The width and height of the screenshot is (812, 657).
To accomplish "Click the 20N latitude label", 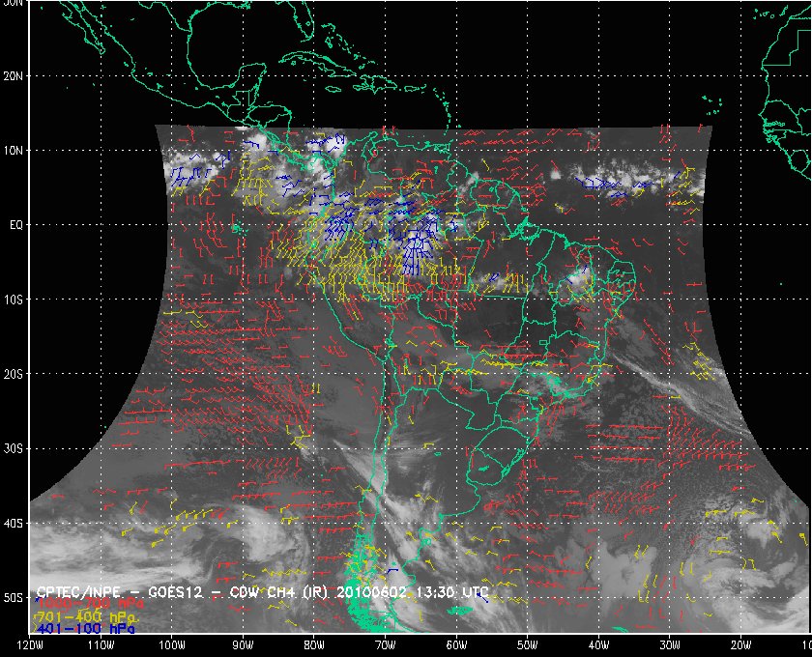I will click(x=14, y=76).
